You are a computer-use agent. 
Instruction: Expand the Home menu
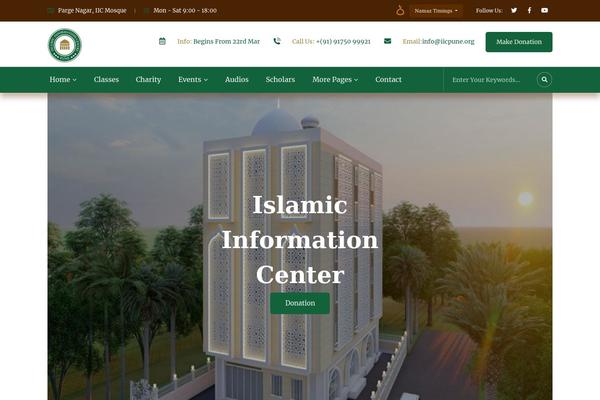[63, 80]
